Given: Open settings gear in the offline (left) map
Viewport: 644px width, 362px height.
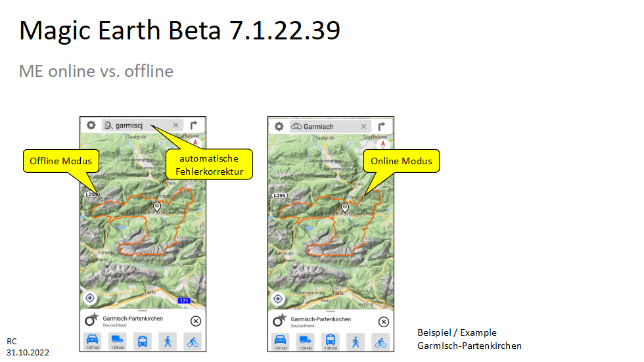Looking at the screenshot, I should [x=91, y=125].
